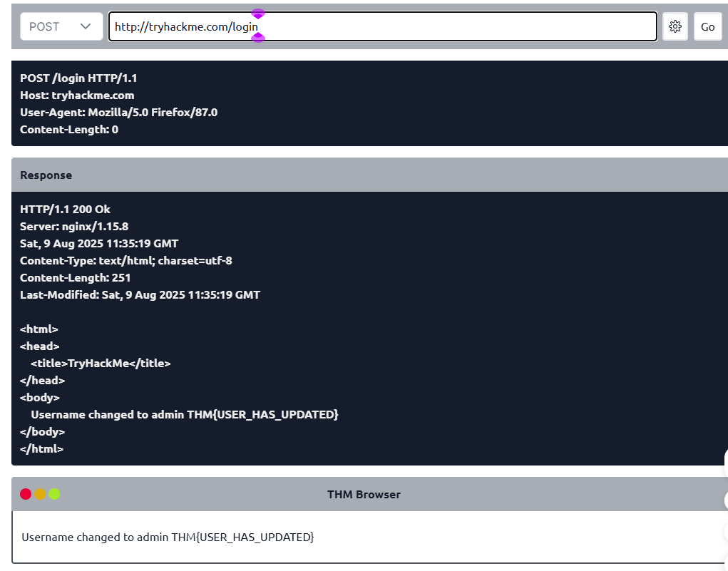Click the User-Agent Mozilla/5.0 Firefox/87.0 line
The image size is (728, 571).
pos(119,113)
